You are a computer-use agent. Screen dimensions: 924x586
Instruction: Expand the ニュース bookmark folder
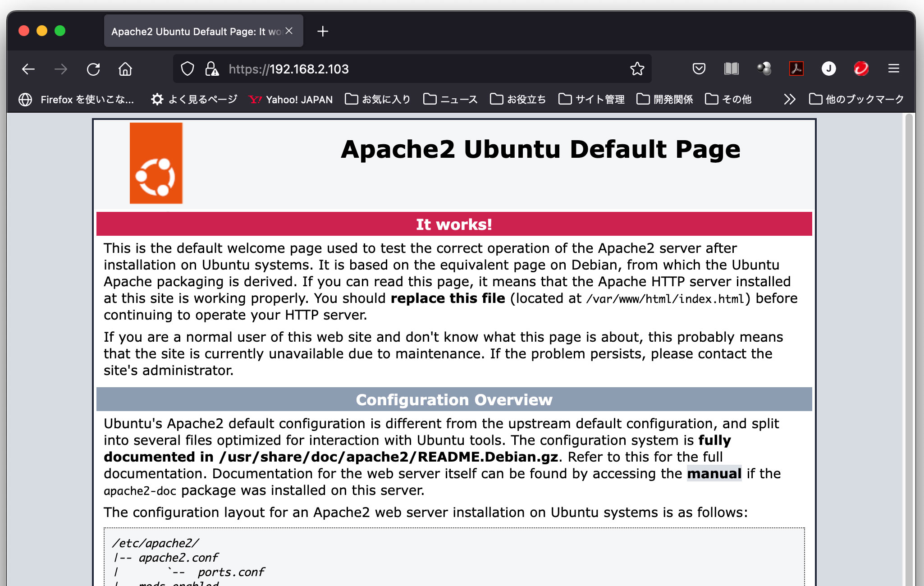[x=450, y=99]
